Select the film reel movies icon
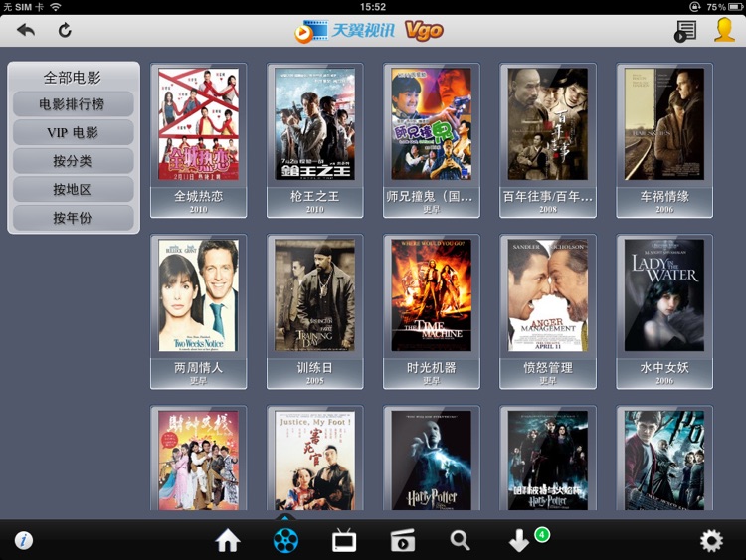This screenshot has height=560, width=746. pyautogui.click(x=285, y=540)
